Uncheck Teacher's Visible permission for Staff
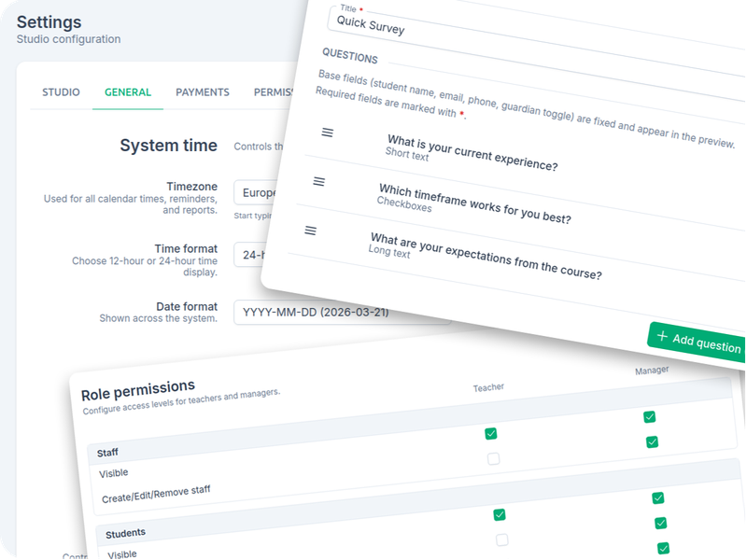The width and height of the screenshot is (747, 560). point(490,434)
